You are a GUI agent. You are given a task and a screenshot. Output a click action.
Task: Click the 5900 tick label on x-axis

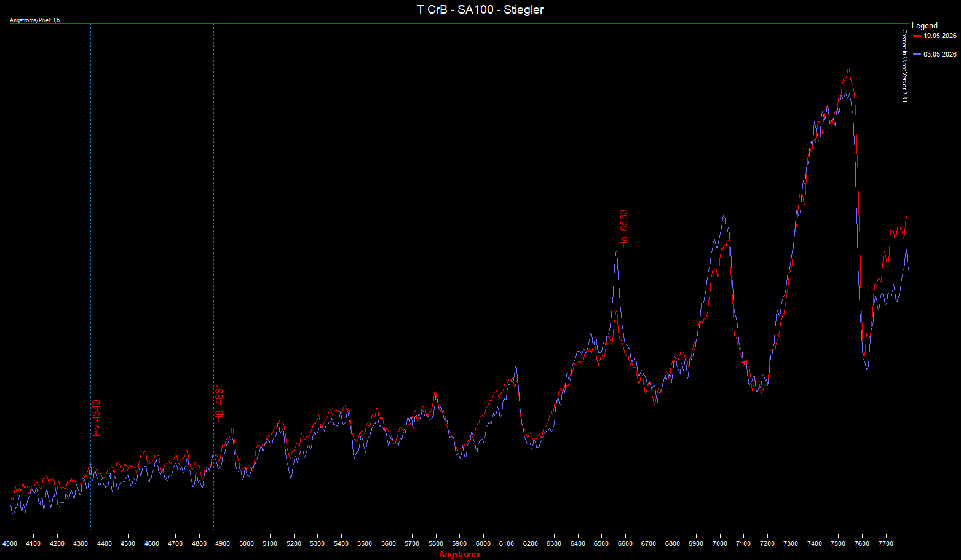459,543
